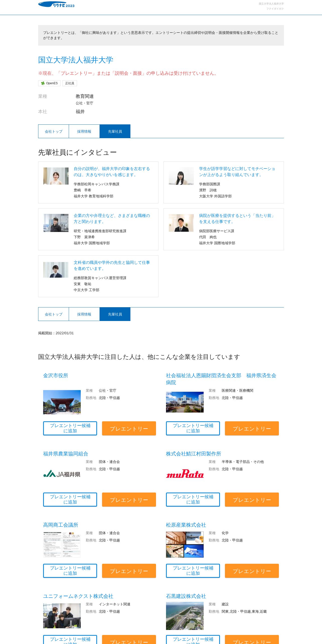Open 福井県農業協同組合 company link
This screenshot has width=322, height=644.
point(66,454)
